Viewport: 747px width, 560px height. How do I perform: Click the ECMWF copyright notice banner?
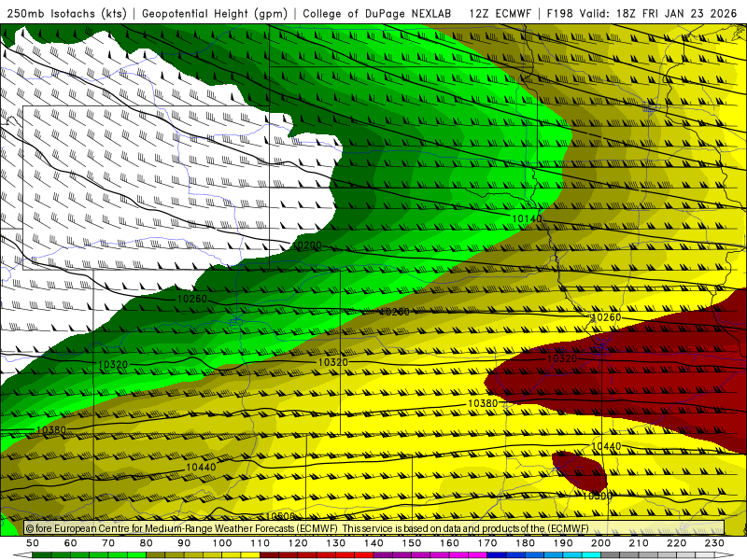click(374, 528)
